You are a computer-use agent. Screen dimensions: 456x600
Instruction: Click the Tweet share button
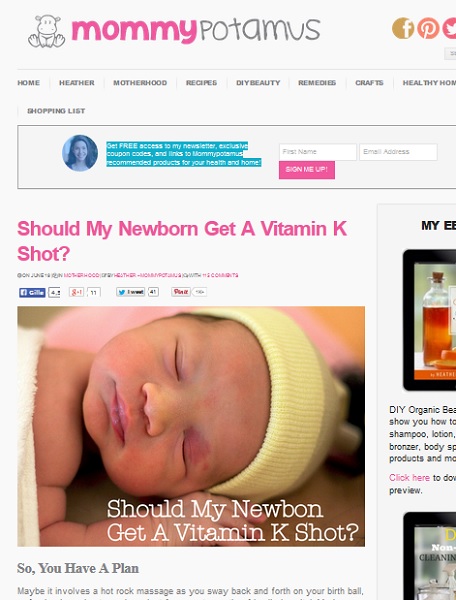pos(130,292)
